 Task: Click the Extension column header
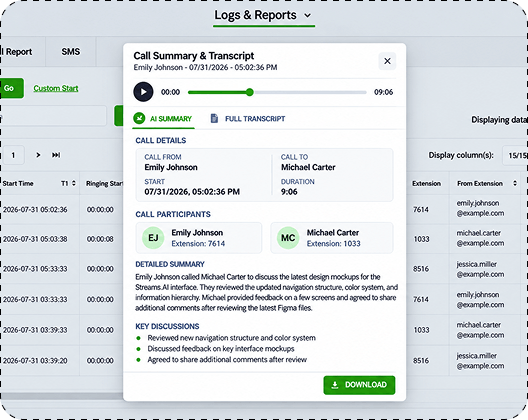(426, 183)
